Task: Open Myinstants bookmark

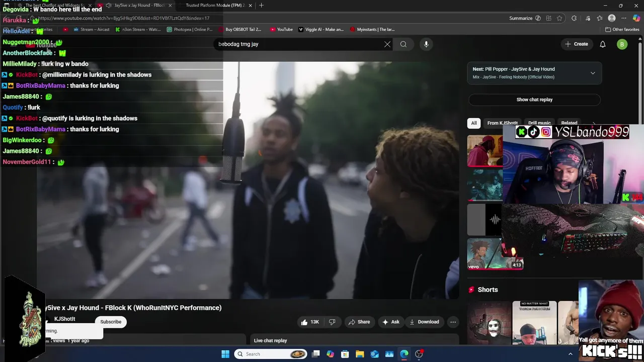Action: (372, 30)
